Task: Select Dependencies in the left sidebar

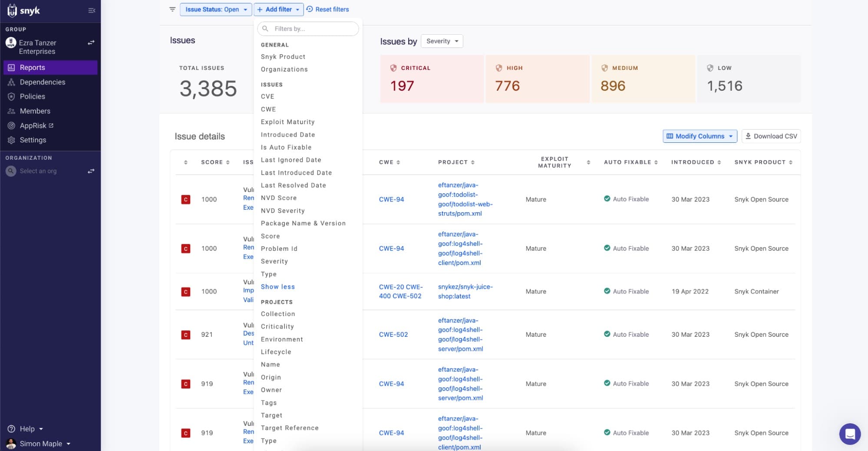Action: 12,82
